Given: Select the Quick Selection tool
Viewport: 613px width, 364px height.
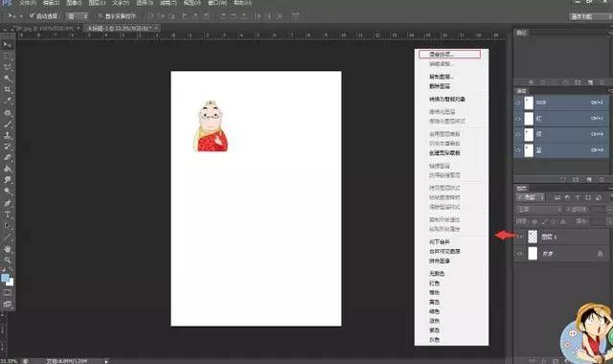Looking at the screenshot, I should (8, 79).
